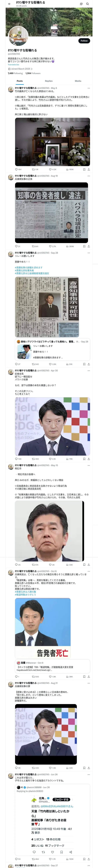Screen dimensions: 98x868
Task: Go back using the top arrow icon
Action: point(9,4)
